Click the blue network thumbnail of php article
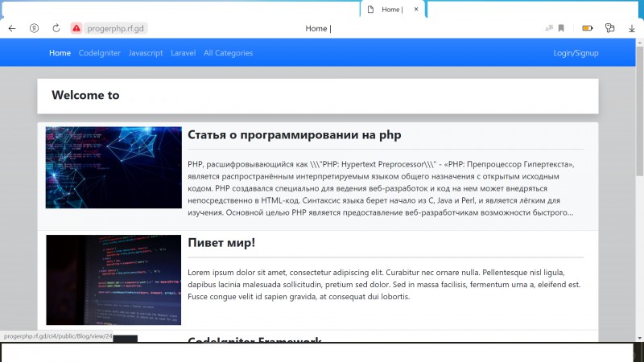The height and width of the screenshot is (362, 644). 114,167
